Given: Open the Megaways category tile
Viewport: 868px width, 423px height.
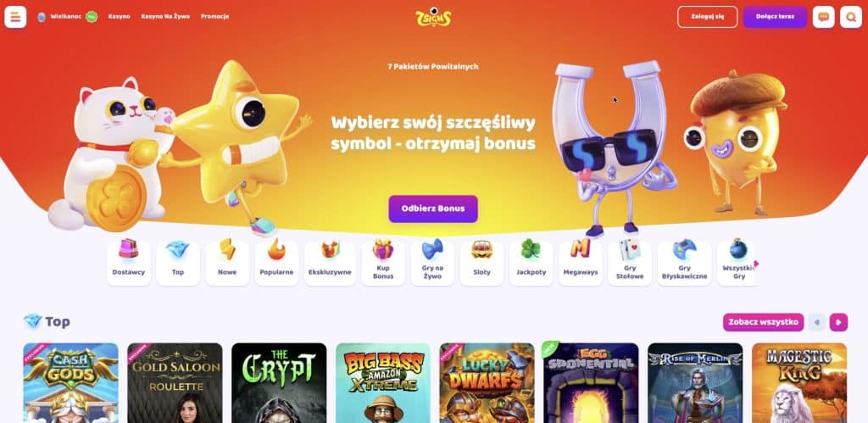Looking at the screenshot, I should (x=580, y=263).
